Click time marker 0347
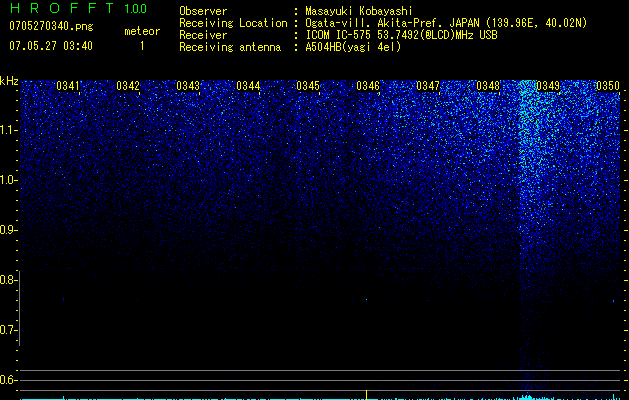This screenshot has width=629, height=400. tap(428, 86)
